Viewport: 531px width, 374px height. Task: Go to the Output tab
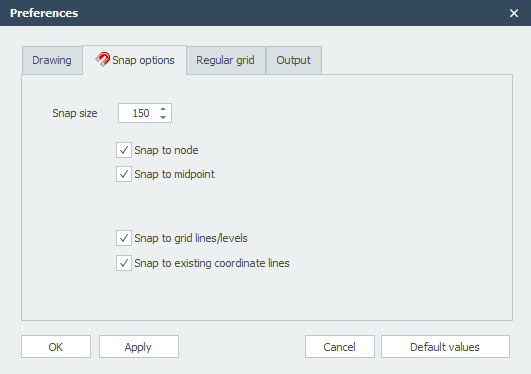pos(294,60)
